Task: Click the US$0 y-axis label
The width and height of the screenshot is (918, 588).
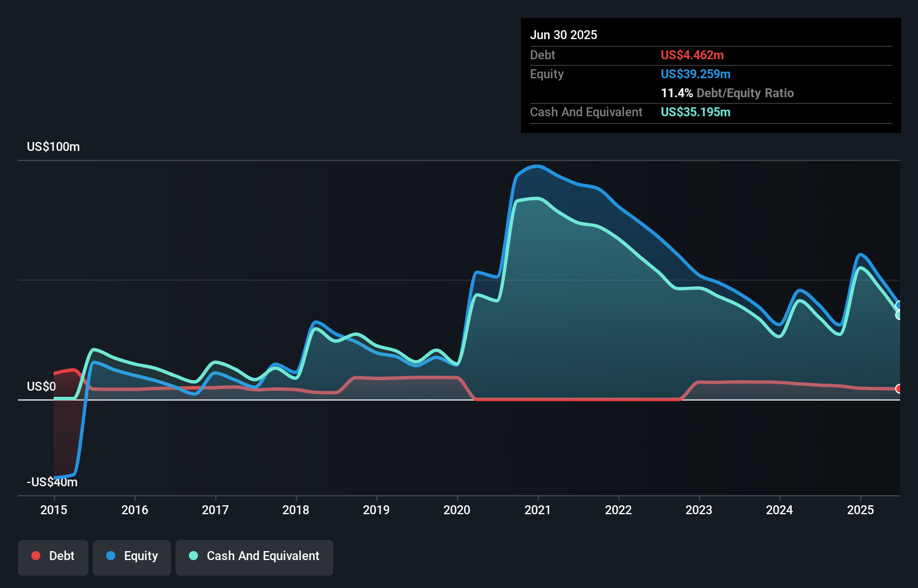Action: coord(41,386)
